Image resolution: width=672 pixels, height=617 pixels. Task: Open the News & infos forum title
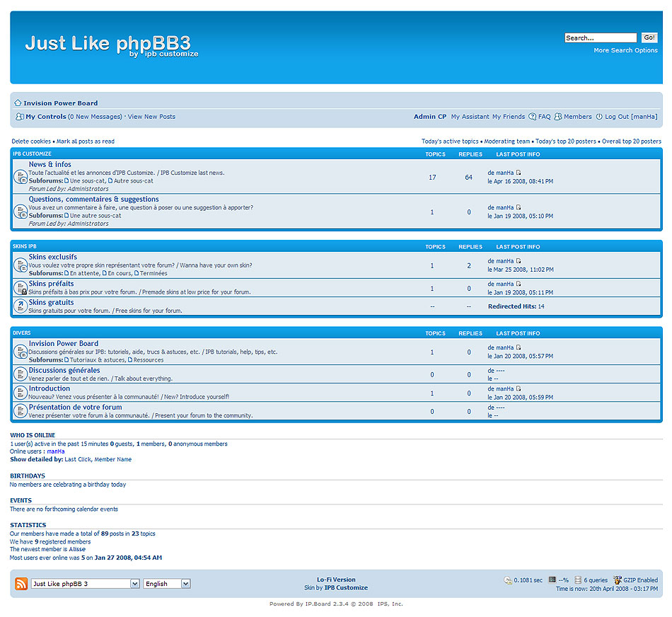point(50,164)
